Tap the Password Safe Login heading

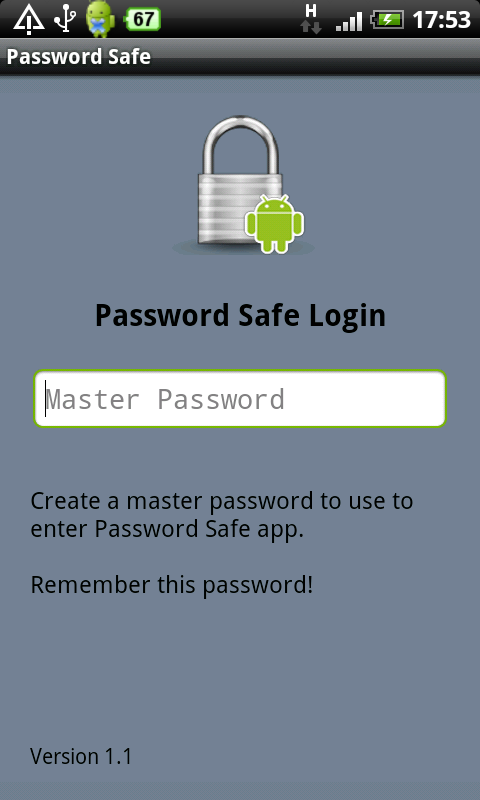pos(240,316)
